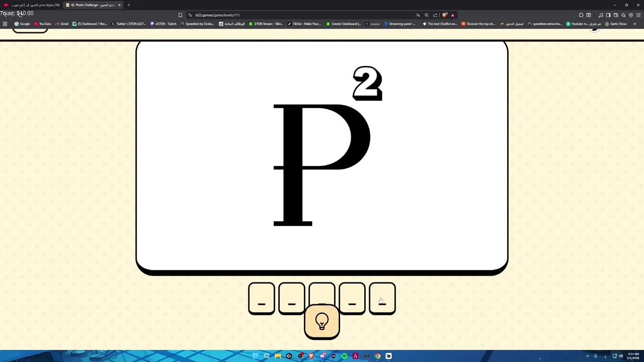Open the Brave Shields icon
Viewport: 644px width, 362px height.
pos(444,15)
